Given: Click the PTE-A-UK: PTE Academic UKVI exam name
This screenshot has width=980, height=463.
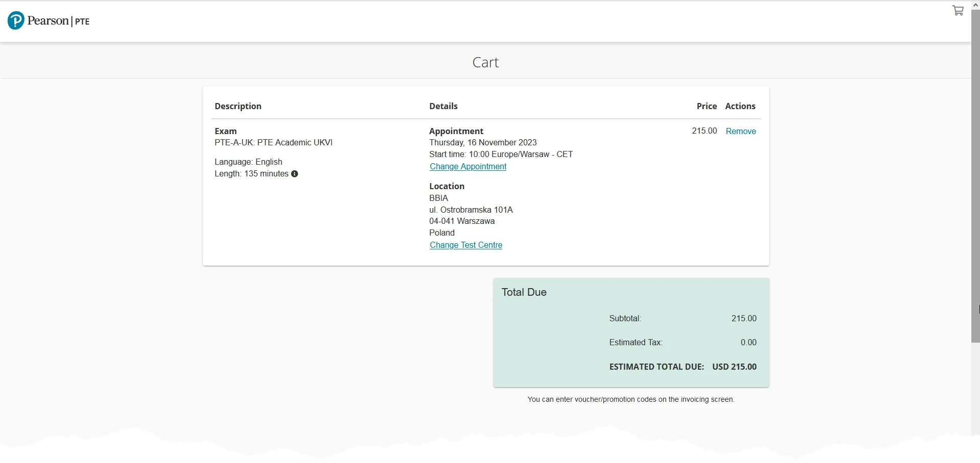Looking at the screenshot, I should click(x=274, y=143).
